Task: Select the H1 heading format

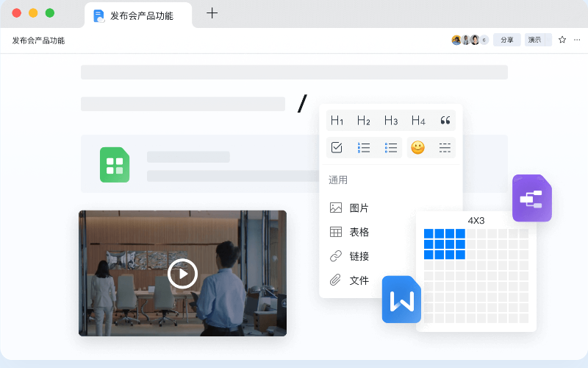Action: pyautogui.click(x=337, y=121)
